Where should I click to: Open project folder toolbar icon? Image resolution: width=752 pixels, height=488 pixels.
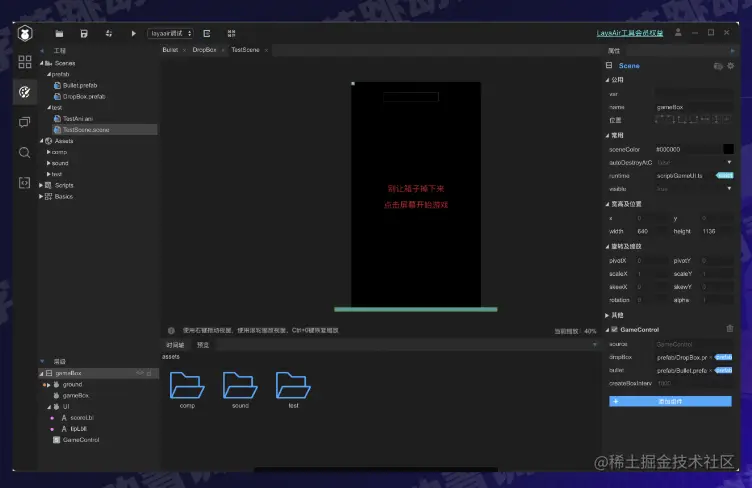point(59,34)
